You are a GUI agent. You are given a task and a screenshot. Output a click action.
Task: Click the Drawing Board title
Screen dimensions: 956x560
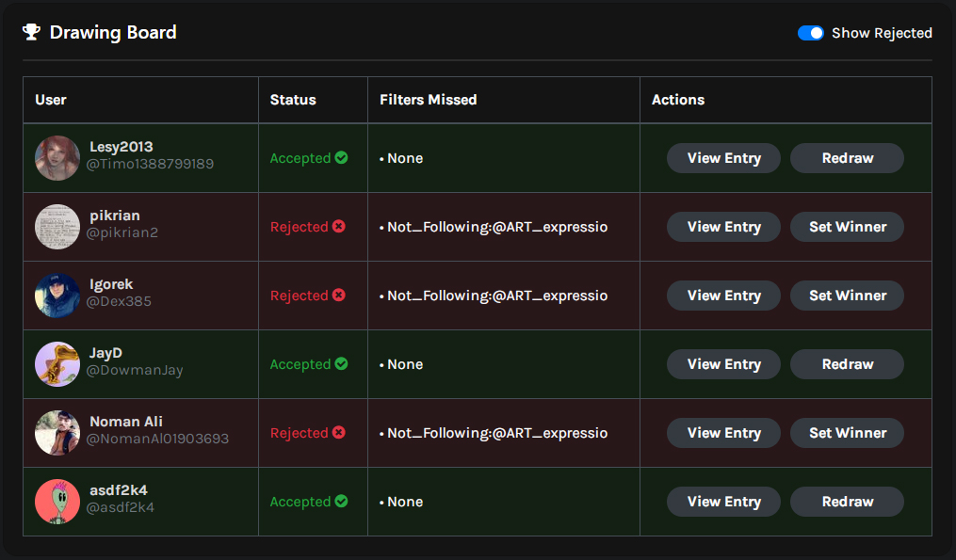click(113, 32)
